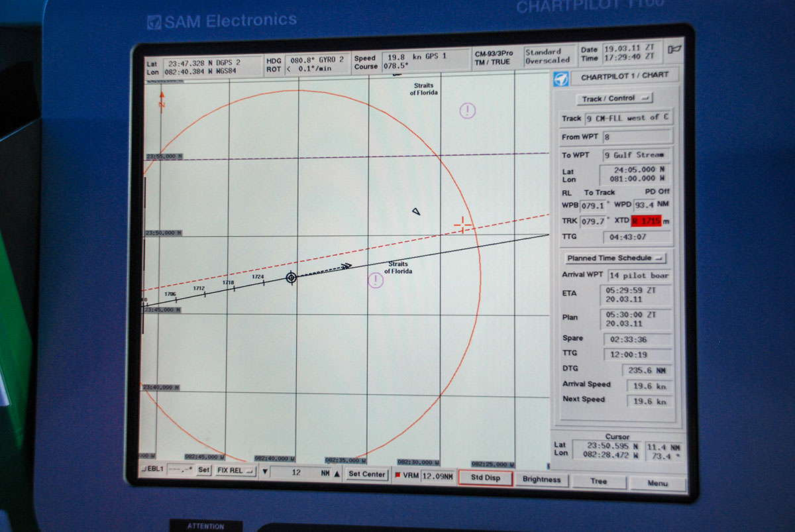Image resolution: width=795 pixels, height=532 pixels.
Task: Open the FIX REL mode dropdown
Action: (235, 471)
